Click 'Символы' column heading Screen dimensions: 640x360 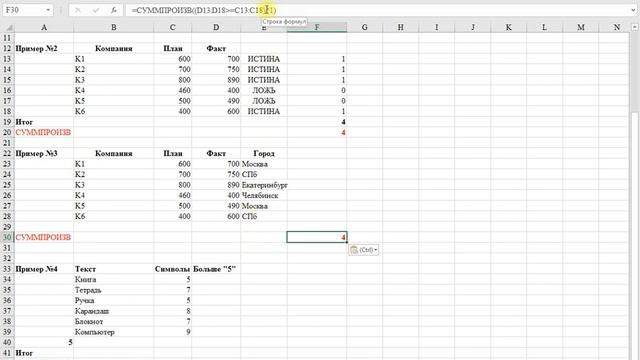tap(172, 269)
